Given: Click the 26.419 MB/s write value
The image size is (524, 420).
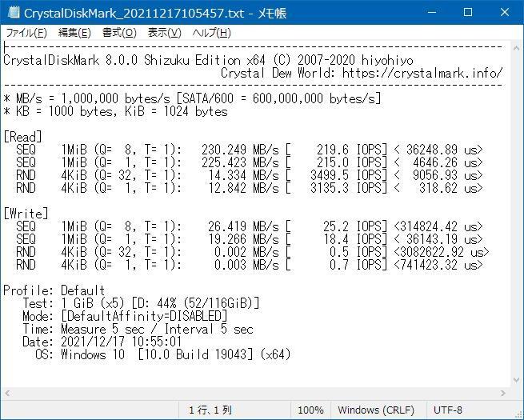Looking at the screenshot, I should coord(243,226).
